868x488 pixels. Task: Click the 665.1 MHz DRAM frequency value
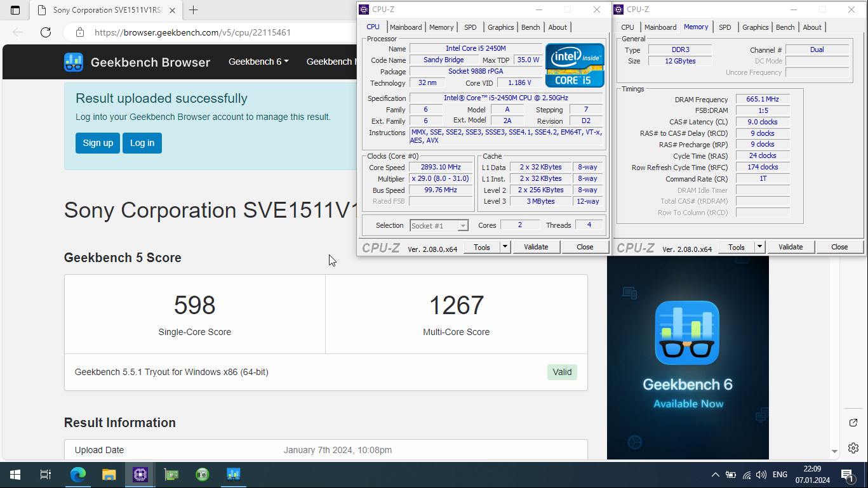click(763, 99)
